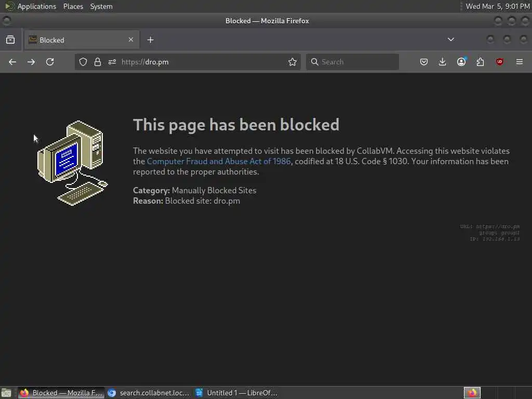
Task: Open the System menu
Action: [x=101, y=6]
